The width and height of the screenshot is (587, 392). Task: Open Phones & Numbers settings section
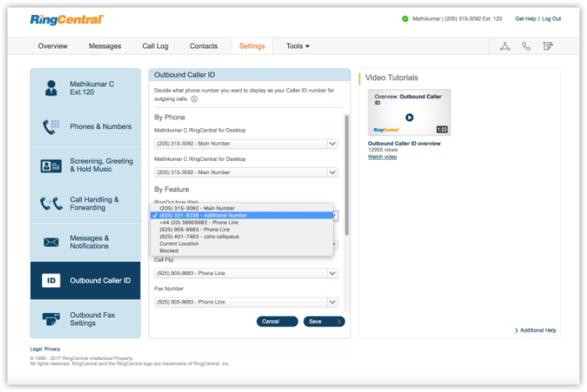coord(85,127)
